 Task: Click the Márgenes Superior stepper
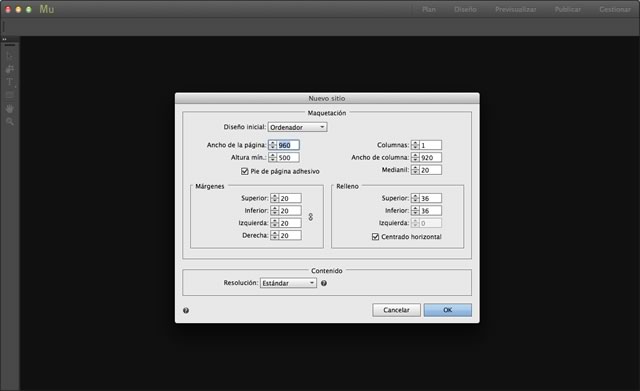tap(275, 198)
